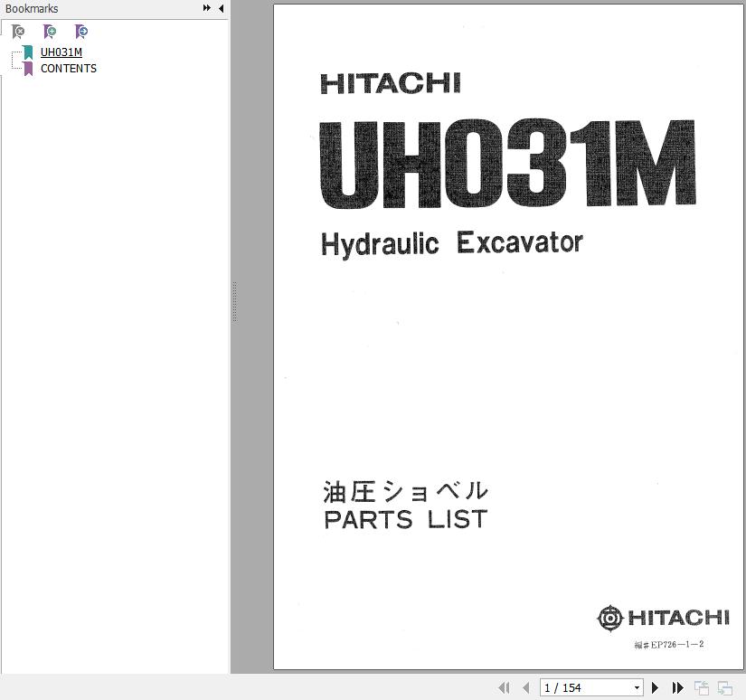Go to the next page
The width and height of the screenshot is (746, 700).
[x=656, y=688]
